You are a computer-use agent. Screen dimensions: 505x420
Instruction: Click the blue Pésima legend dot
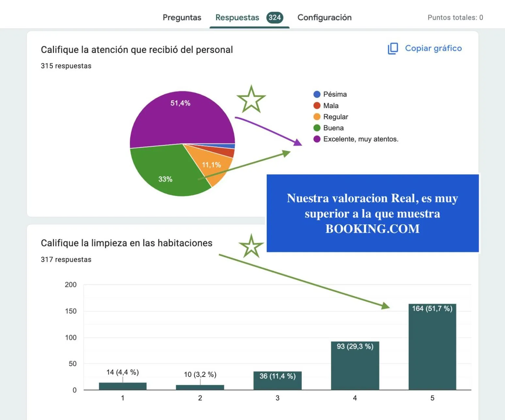click(x=317, y=94)
